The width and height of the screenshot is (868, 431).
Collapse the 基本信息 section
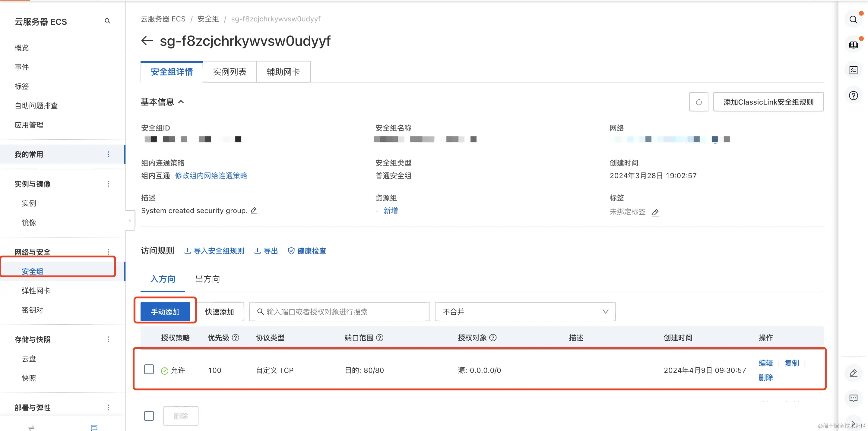pyautogui.click(x=181, y=102)
